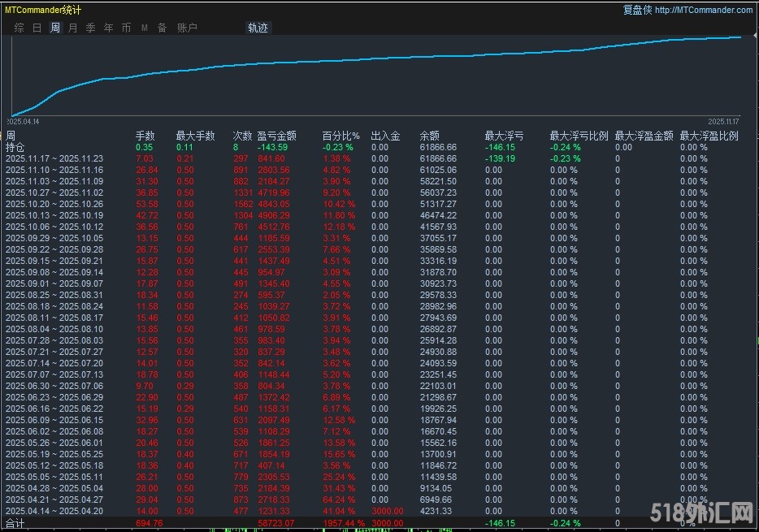Select the 持仓 row
This screenshot has width=759, height=532.
click(x=15, y=147)
